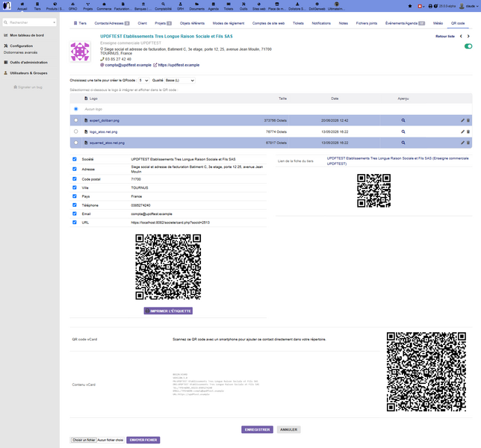Open the Produits module icon
This screenshot has width=481, height=448.
[x=55, y=4]
